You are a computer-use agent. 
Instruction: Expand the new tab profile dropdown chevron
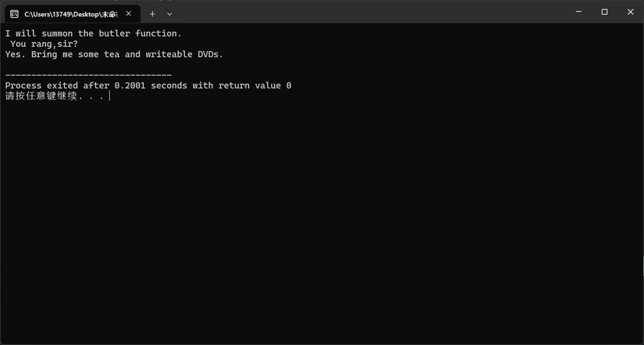pyautogui.click(x=169, y=14)
